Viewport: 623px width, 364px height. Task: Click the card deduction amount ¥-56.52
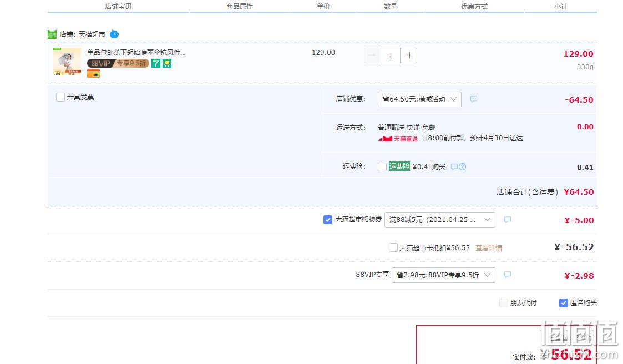tap(574, 247)
